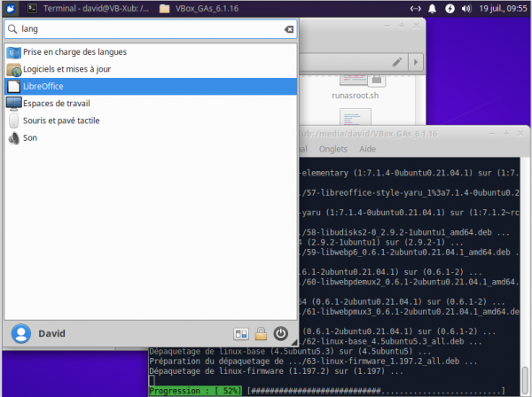Open Souris et pavé tactile
This screenshot has height=397, width=532.
pyautogui.click(x=61, y=121)
